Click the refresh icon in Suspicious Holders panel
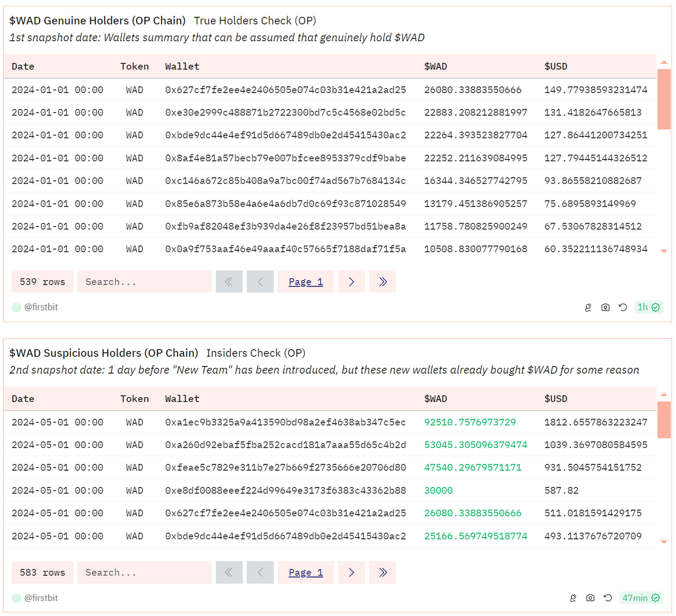The width and height of the screenshot is (676, 616). [607, 598]
